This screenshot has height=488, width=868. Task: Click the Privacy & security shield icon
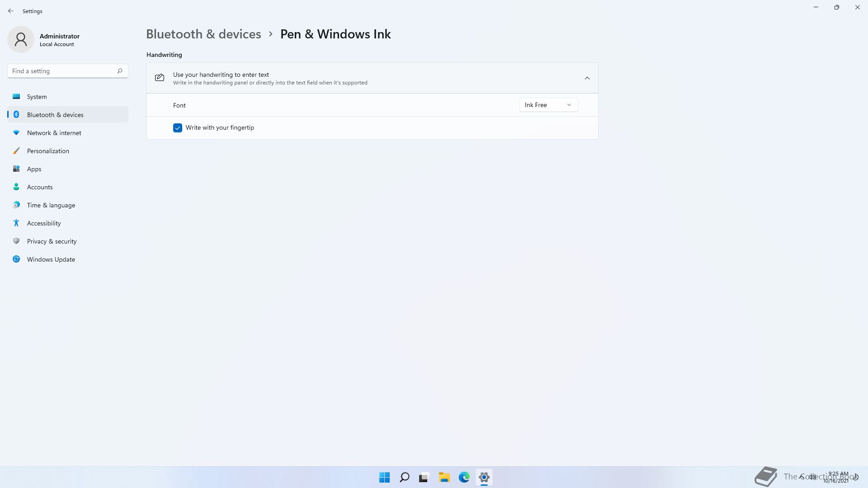(16, 241)
